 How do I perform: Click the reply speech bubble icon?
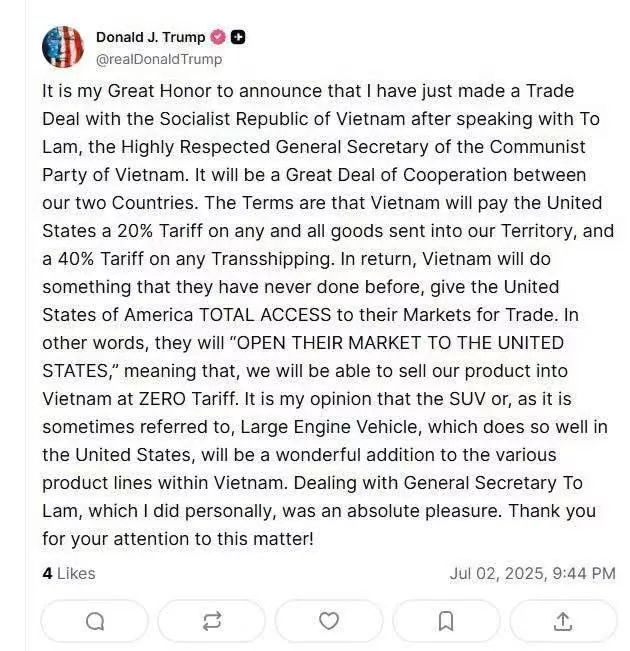(x=95, y=621)
